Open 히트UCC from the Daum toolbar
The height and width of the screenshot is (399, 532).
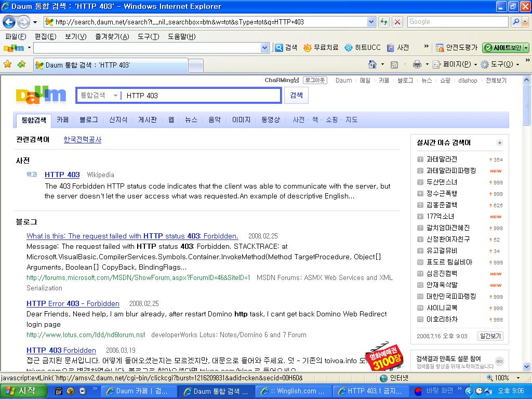[363, 47]
